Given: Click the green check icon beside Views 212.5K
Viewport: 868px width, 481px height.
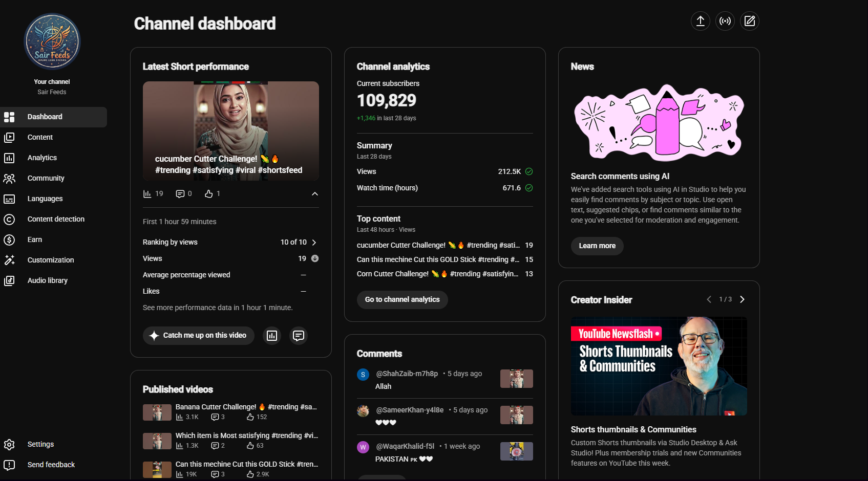Looking at the screenshot, I should [529, 171].
